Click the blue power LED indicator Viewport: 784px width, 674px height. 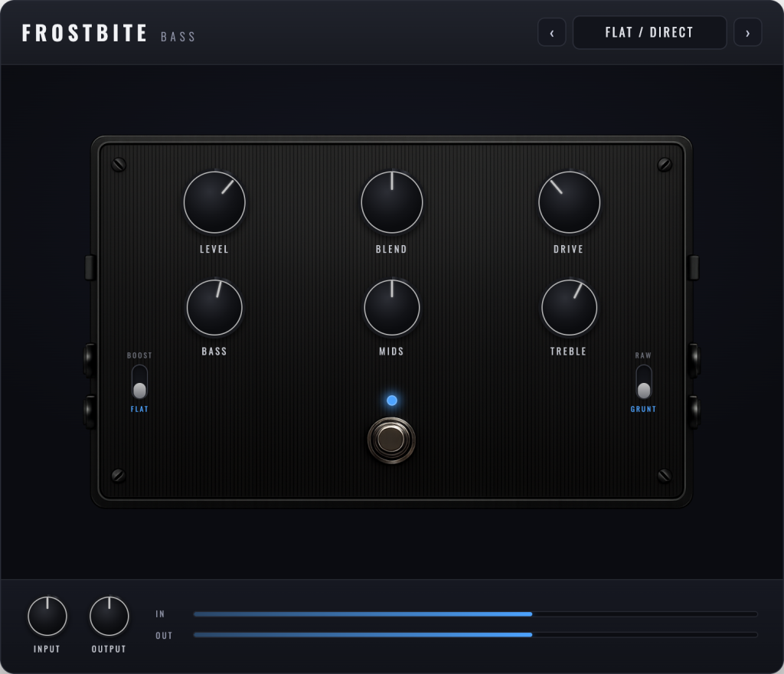tap(392, 401)
